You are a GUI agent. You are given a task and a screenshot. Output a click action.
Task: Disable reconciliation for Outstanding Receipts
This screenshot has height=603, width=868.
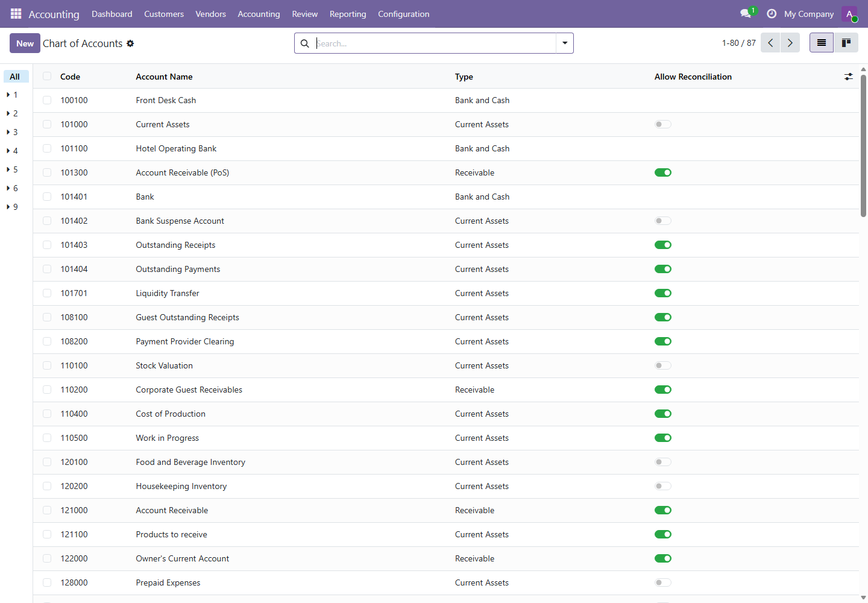tap(663, 245)
